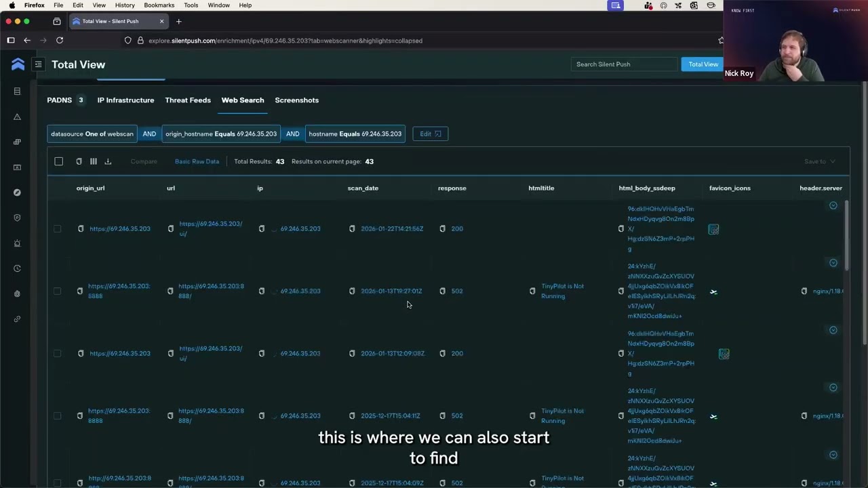Click the html_body_ssdeep column header
The image size is (868, 488).
point(647,188)
